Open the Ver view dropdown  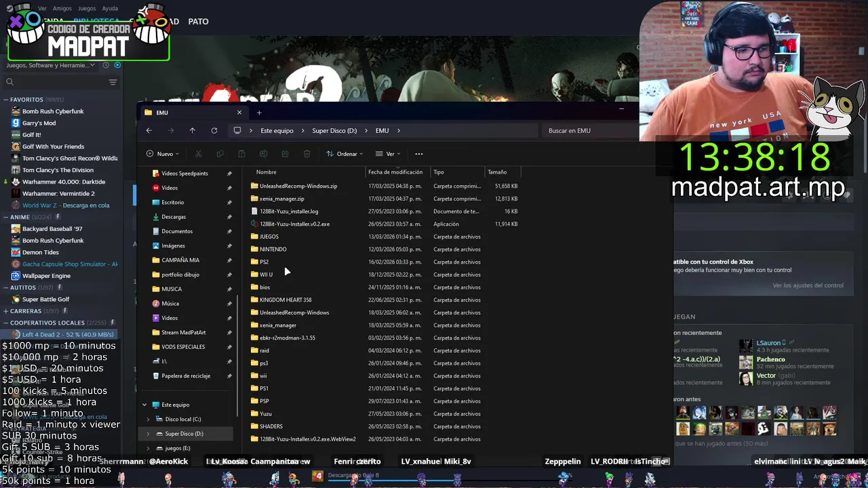(389, 154)
